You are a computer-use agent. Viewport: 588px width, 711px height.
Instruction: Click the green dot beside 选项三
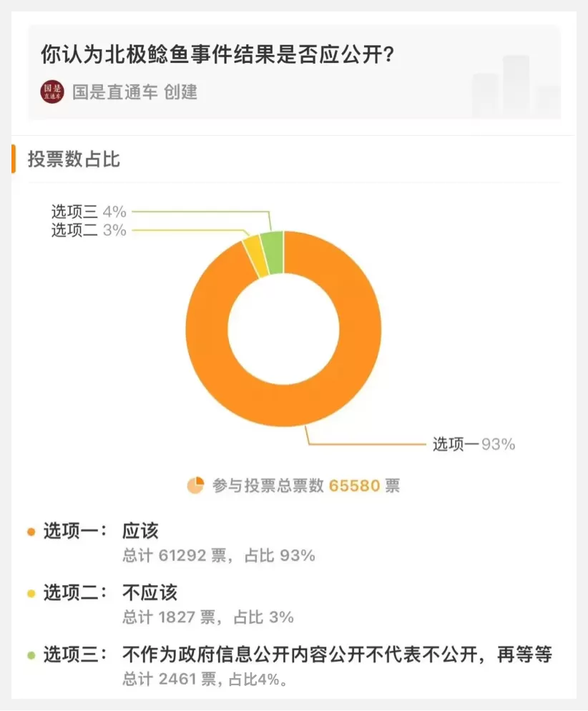(31, 655)
